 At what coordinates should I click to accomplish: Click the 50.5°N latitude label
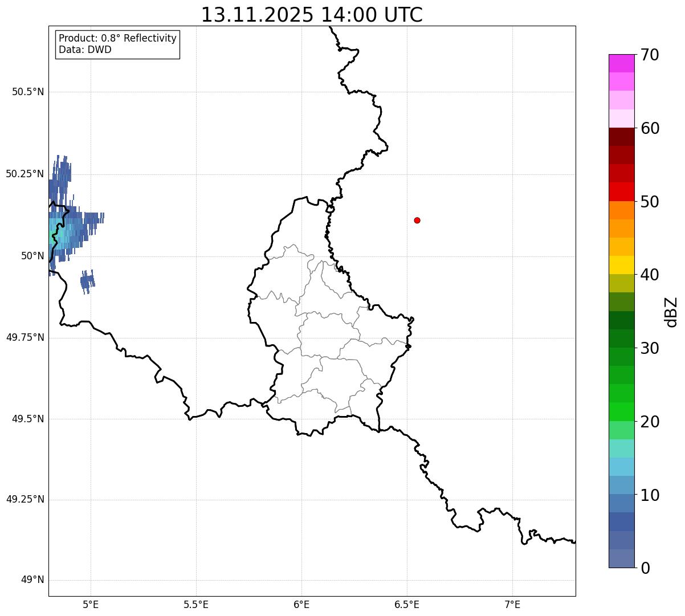click(28, 92)
